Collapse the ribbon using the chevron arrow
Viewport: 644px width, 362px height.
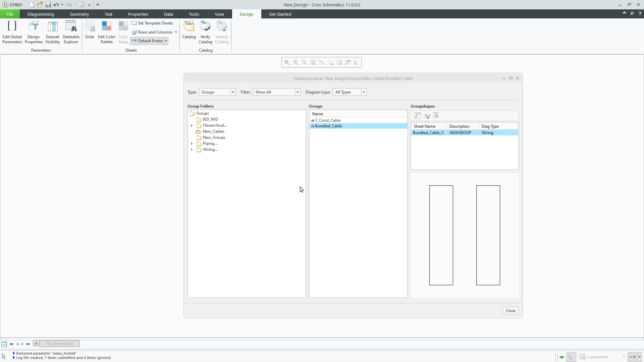click(x=625, y=13)
